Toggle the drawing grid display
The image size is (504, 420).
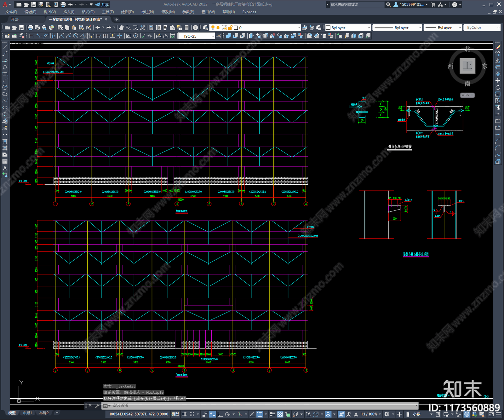coord(184,414)
